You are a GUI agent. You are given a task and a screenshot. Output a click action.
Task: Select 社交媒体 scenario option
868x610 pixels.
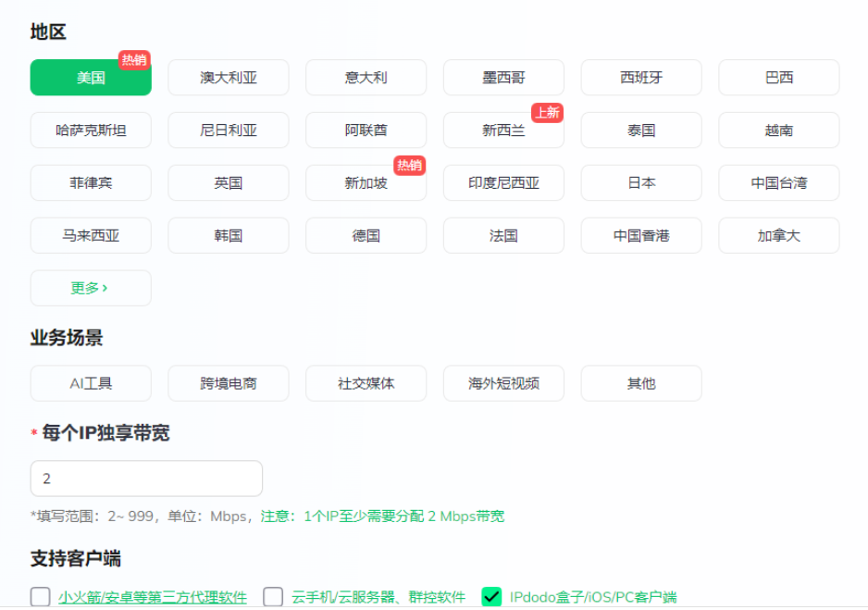[366, 383]
